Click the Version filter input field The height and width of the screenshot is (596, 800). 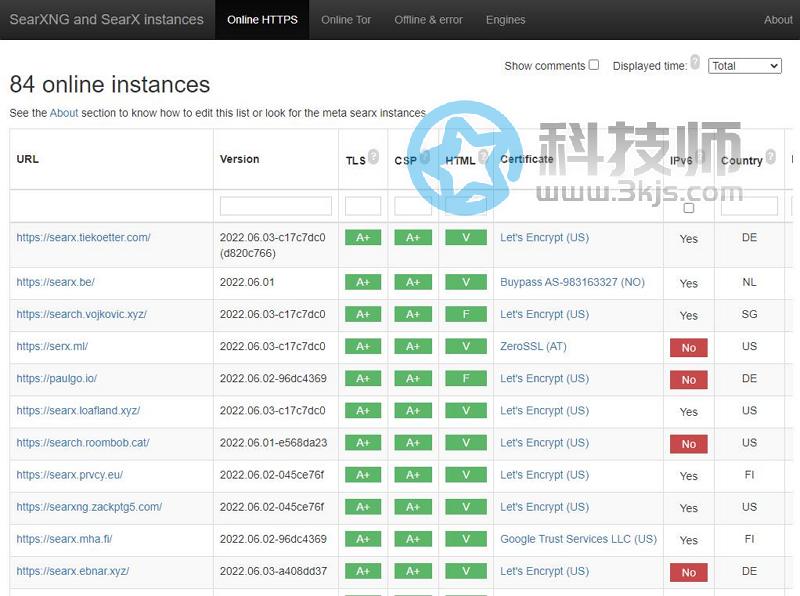276,206
